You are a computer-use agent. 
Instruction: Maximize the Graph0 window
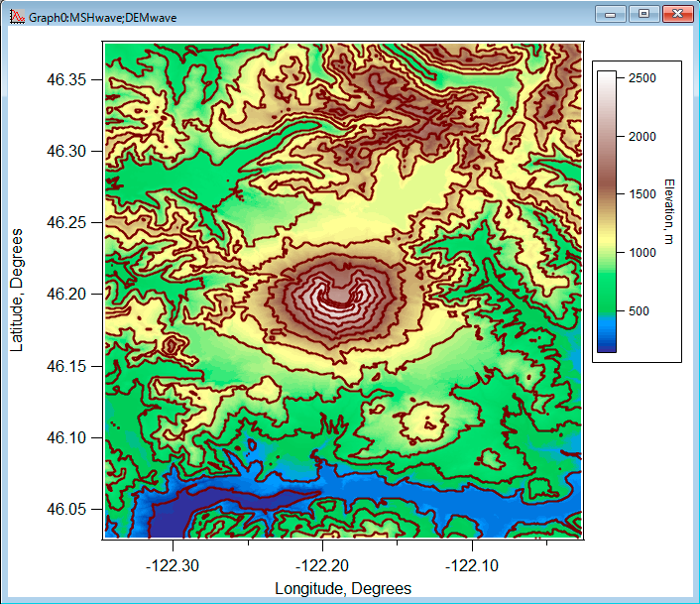point(643,14)
